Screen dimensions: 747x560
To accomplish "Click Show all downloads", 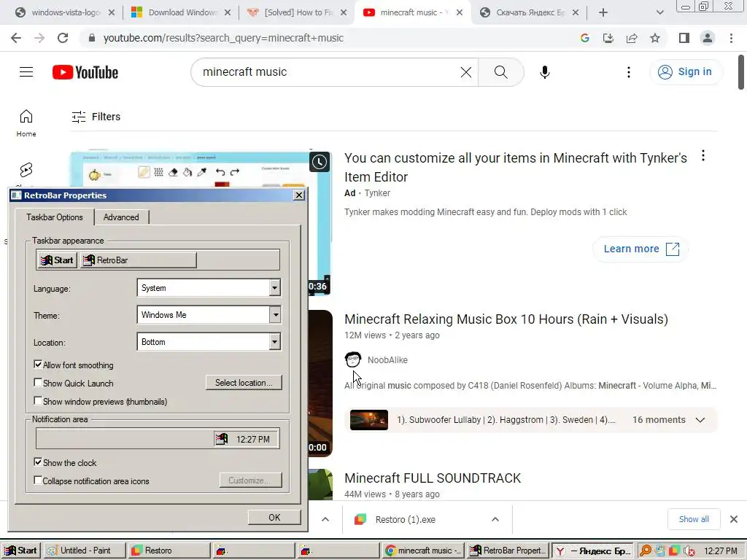I will tap(694, 519).
